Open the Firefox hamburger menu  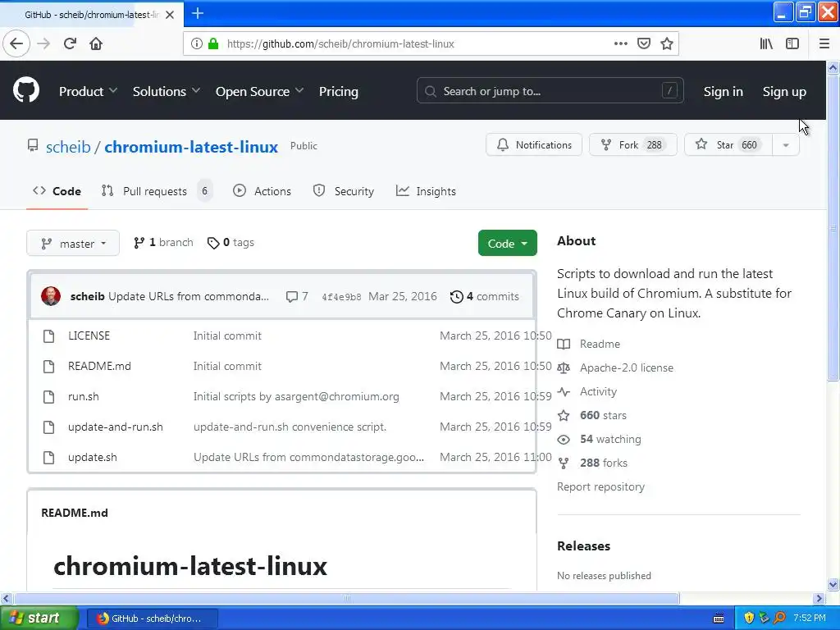click(x=824, y=43)
